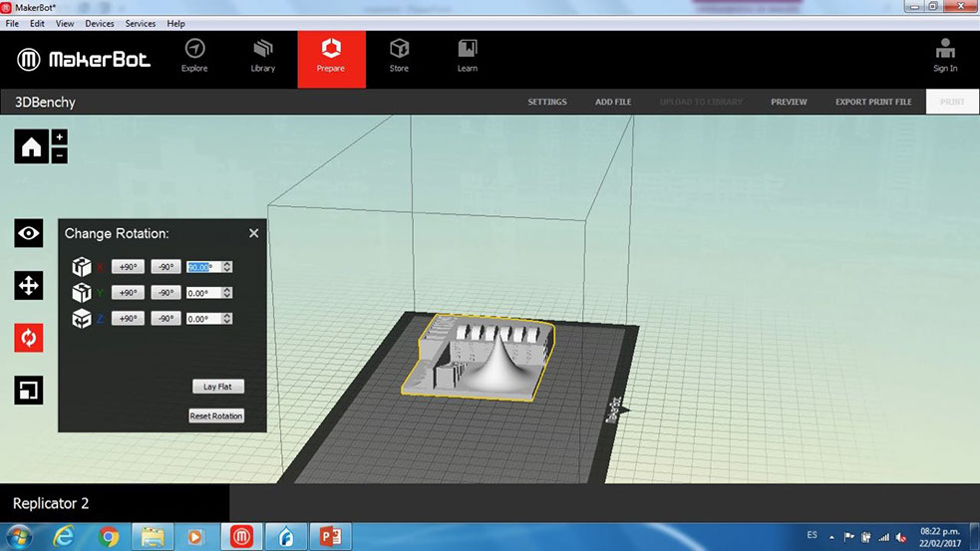Viewport: 980px width, 551px height.
Task: Click the MakerBot taskbar icon
Action: click(241, 537)
